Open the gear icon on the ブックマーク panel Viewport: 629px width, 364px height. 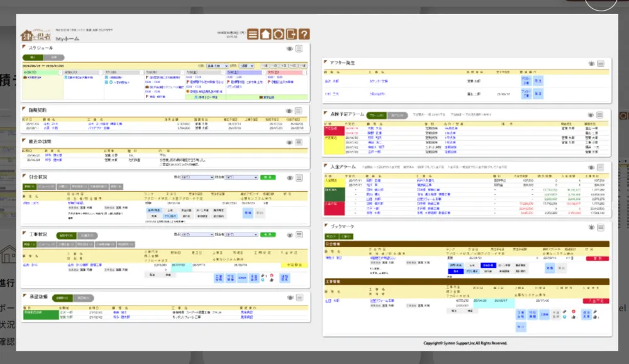point(591,228)
